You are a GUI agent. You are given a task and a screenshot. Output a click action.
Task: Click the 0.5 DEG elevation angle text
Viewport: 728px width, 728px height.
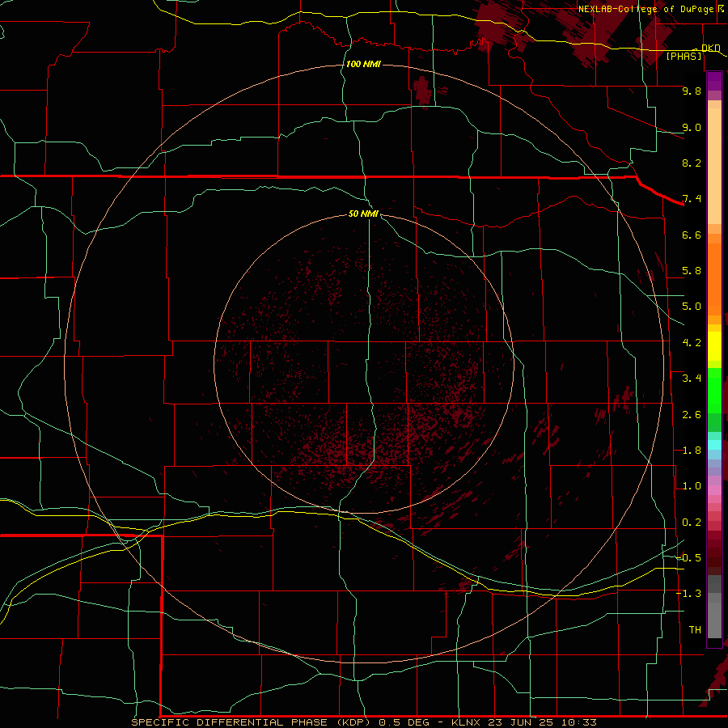[x=403, y=722]
